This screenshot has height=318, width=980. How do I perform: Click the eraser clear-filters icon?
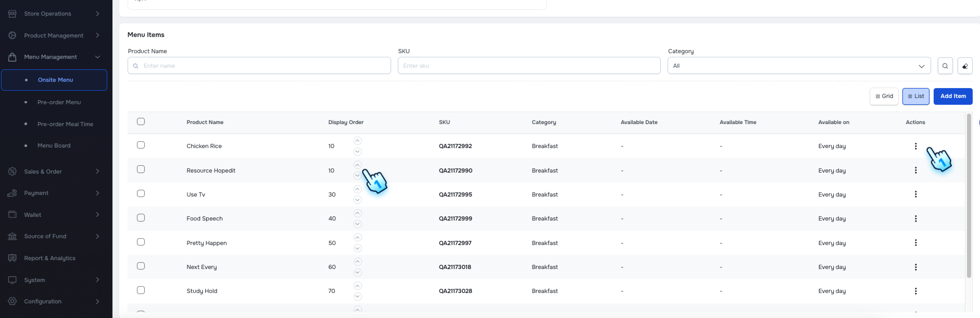[964, 66]
